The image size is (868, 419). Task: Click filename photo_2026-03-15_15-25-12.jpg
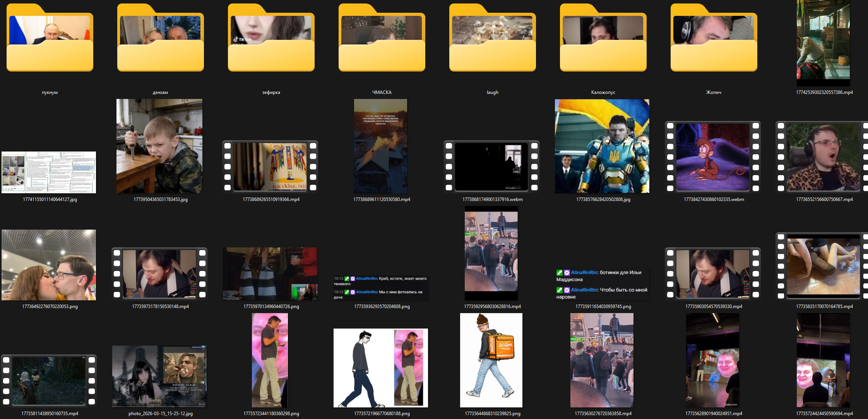point(160,414)
